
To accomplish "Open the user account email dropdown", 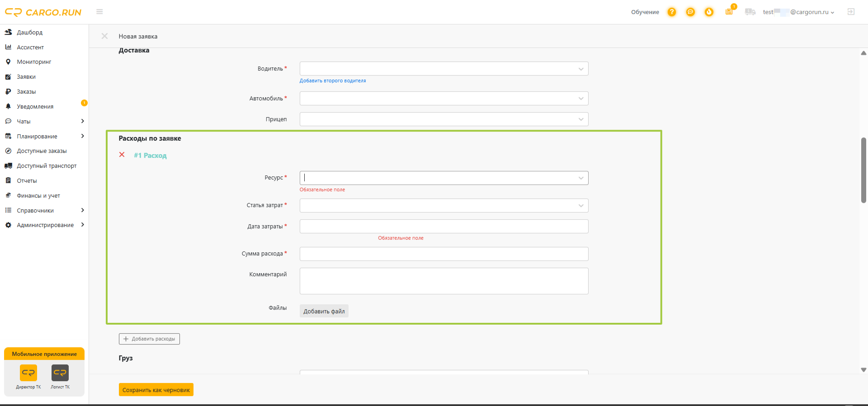I will pos(798,12).
